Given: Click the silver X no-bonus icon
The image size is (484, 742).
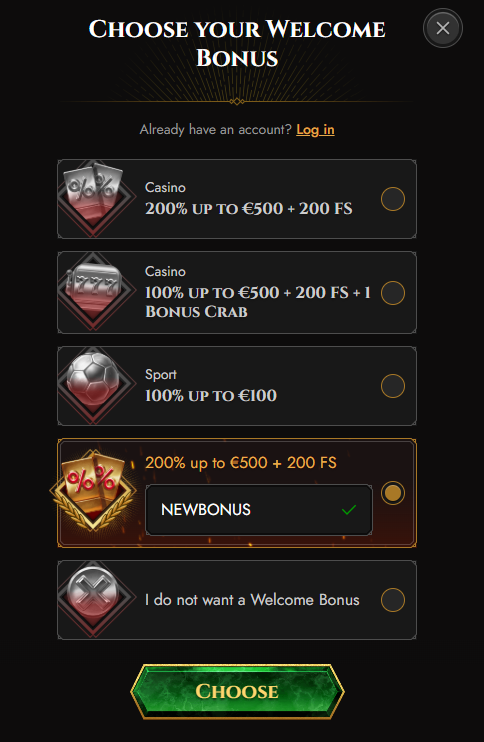Looking at the screenshot, I should click(93, 598).
